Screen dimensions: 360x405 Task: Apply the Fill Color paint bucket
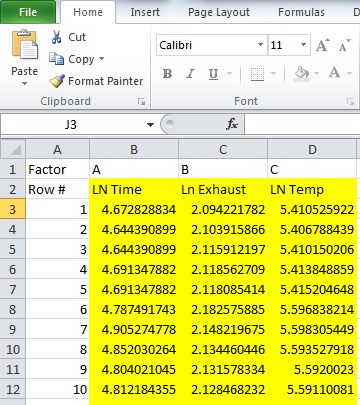[x=302, y=74]
